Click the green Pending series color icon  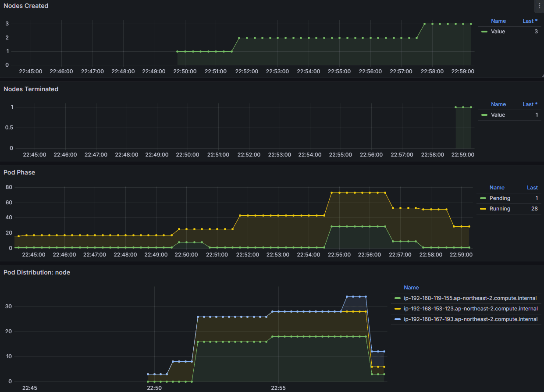(x=482, y=199)
